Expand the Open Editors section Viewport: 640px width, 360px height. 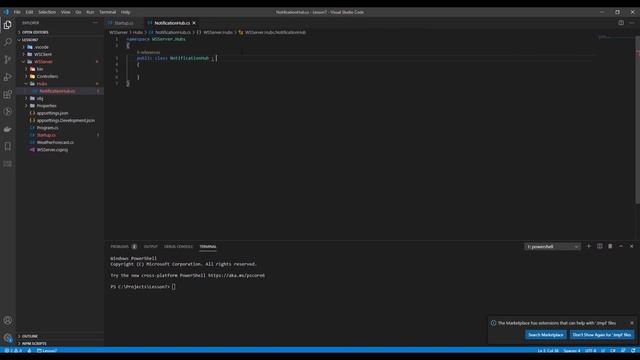(35, 32)
